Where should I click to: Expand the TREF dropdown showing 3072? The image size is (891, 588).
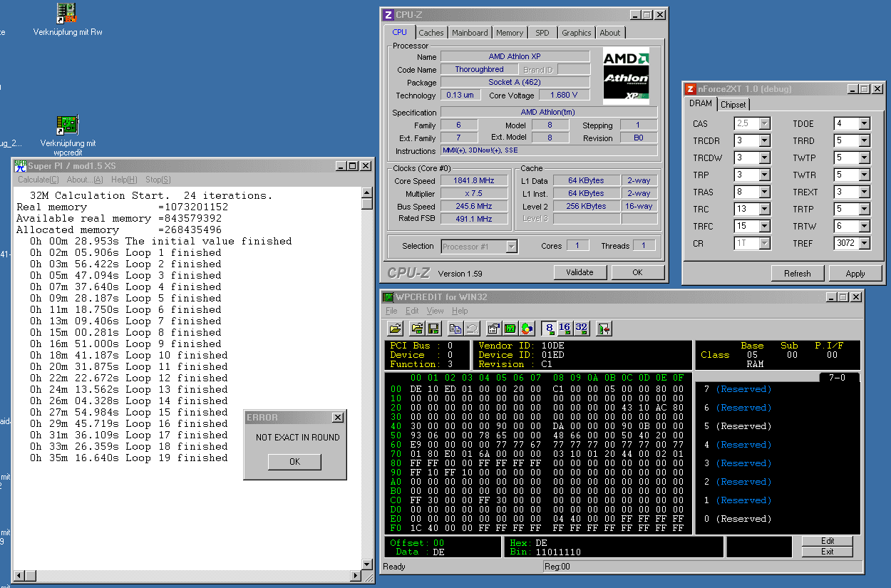pos(865,244)
